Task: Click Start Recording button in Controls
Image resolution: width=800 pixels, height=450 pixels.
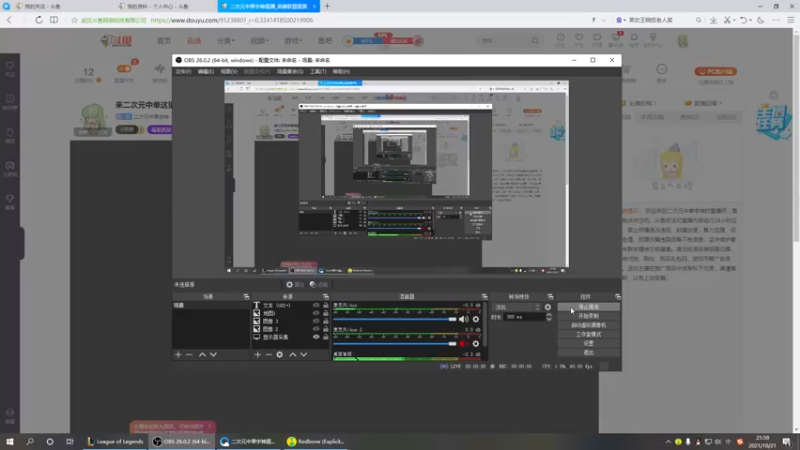Action: point(588,316)
